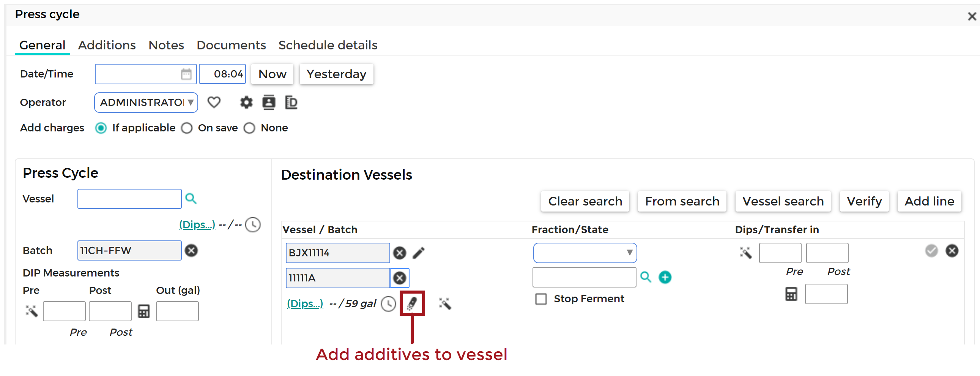The image size is (980, 376).
Task: Select the If applicable radio option
Action: (101, 128)
